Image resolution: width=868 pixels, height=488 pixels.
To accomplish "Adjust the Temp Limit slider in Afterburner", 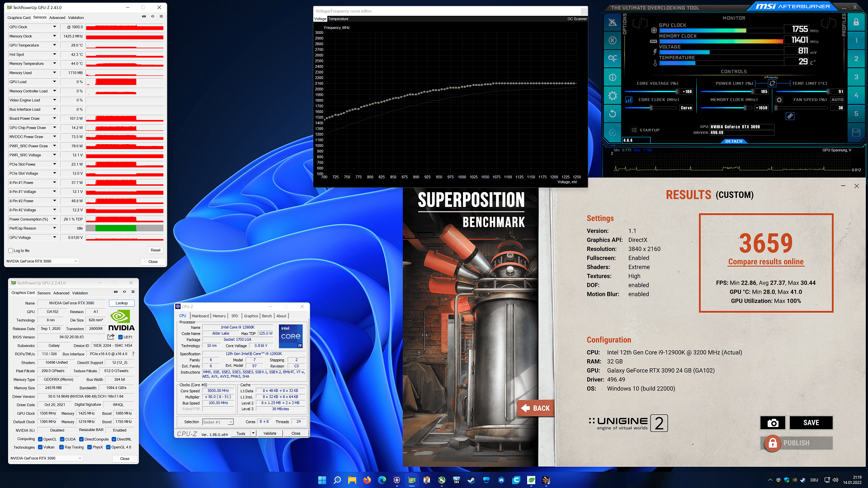I will [803, 92].
